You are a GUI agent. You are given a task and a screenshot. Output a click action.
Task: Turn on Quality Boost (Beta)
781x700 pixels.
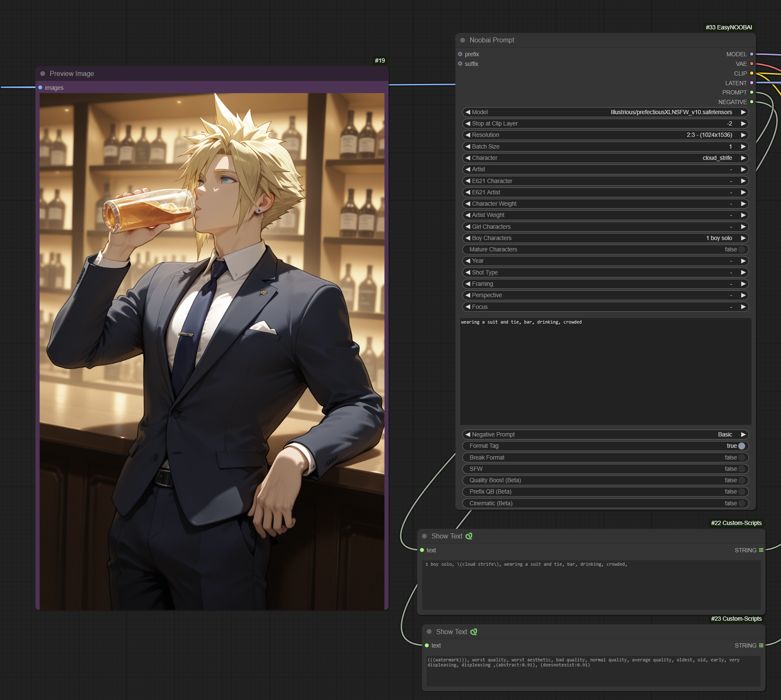(742, 480)
